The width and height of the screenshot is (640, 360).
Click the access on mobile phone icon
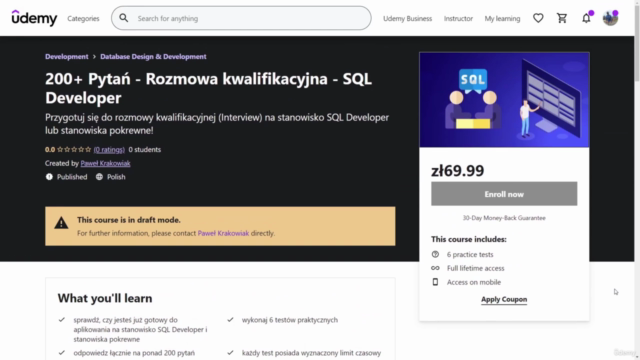(435, 282)
